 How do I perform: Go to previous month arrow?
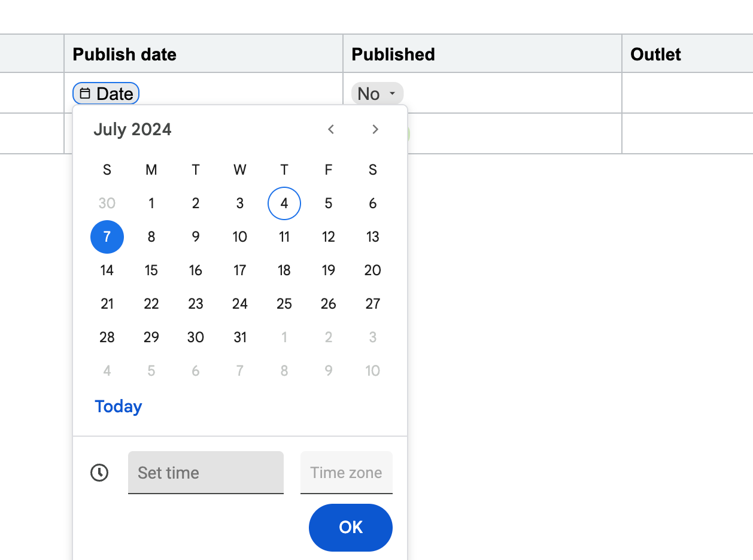[331, 129]
